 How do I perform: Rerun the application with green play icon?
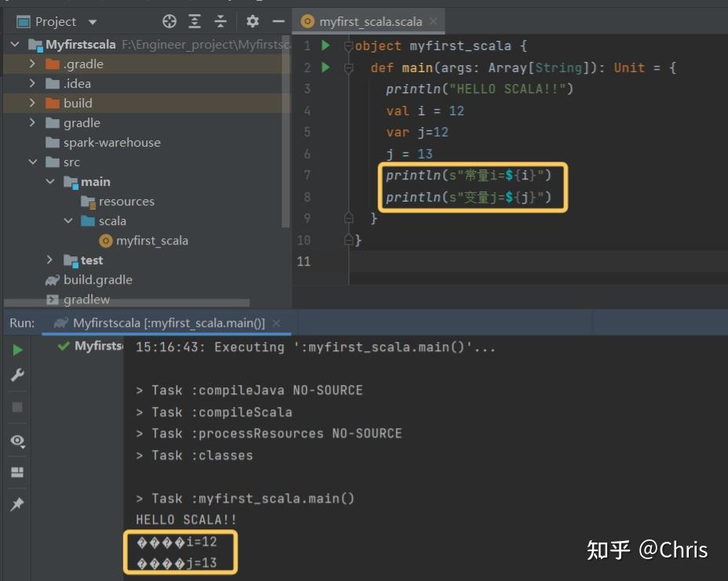17,350
